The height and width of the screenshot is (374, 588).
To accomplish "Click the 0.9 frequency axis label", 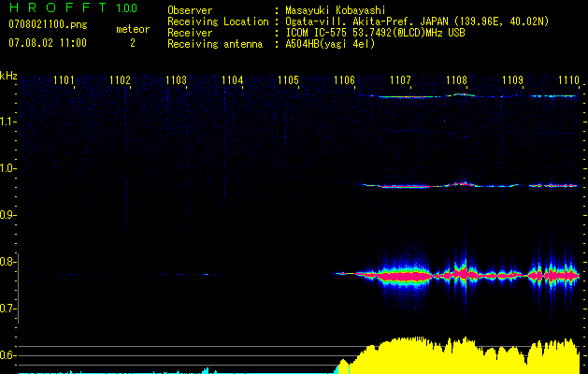I will pos(7,215).
